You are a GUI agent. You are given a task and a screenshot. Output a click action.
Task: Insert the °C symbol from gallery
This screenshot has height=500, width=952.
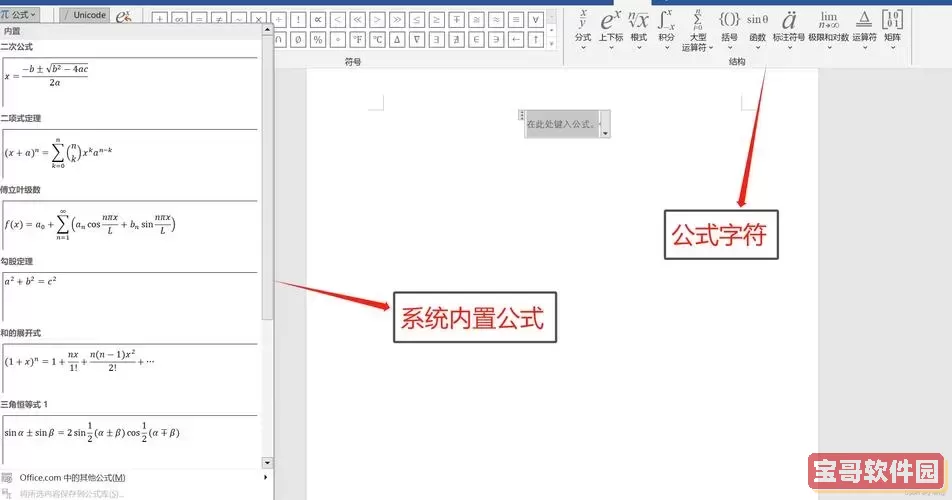coord(377,39)
